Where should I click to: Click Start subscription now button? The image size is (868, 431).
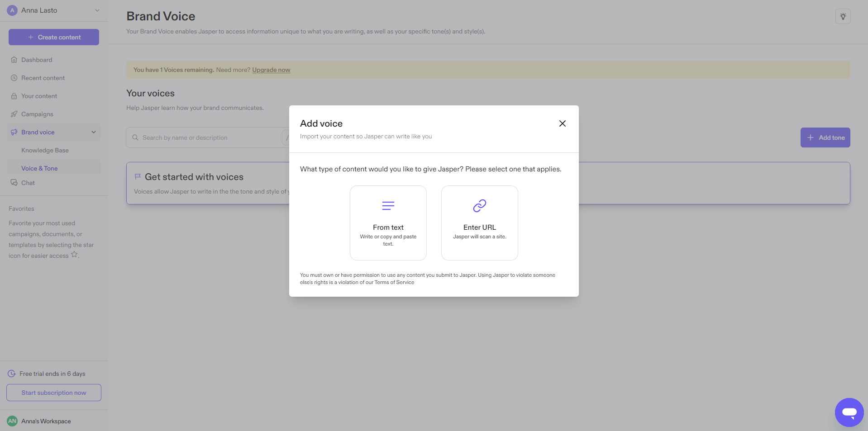(x=54, y=393)
